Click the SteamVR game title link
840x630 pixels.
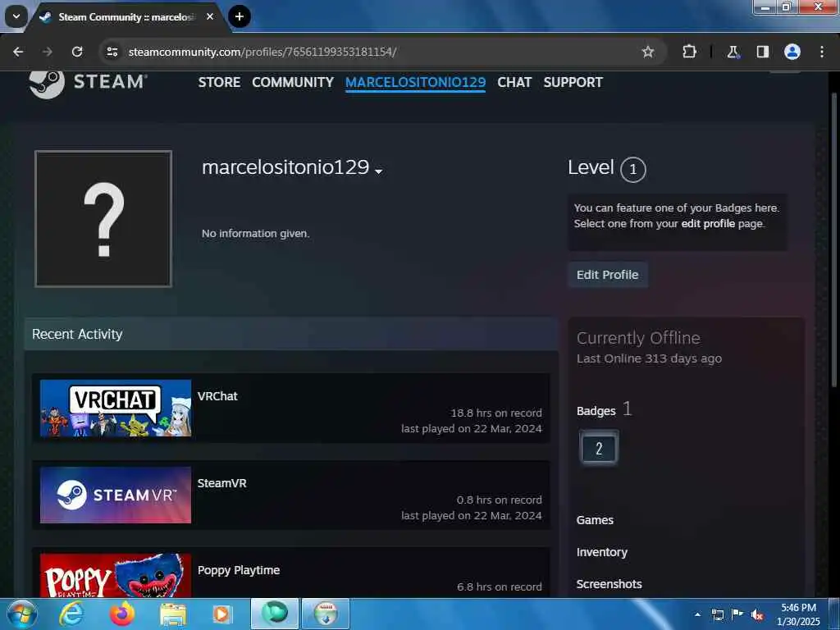point(221,482)
